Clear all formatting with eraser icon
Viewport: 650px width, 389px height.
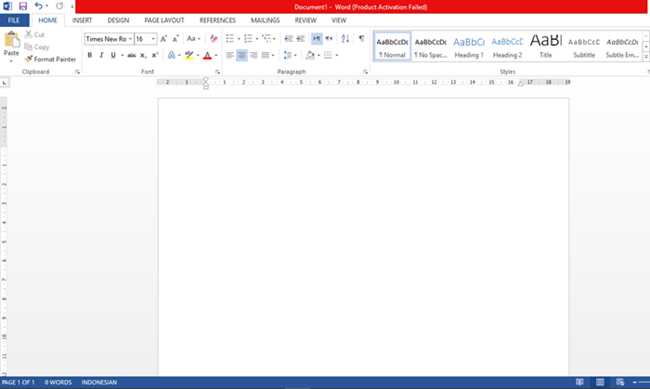[213, 39]
